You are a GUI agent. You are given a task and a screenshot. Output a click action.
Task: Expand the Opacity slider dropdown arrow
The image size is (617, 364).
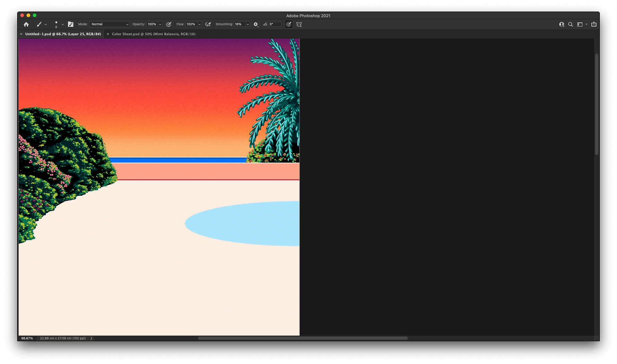point(160,24)
